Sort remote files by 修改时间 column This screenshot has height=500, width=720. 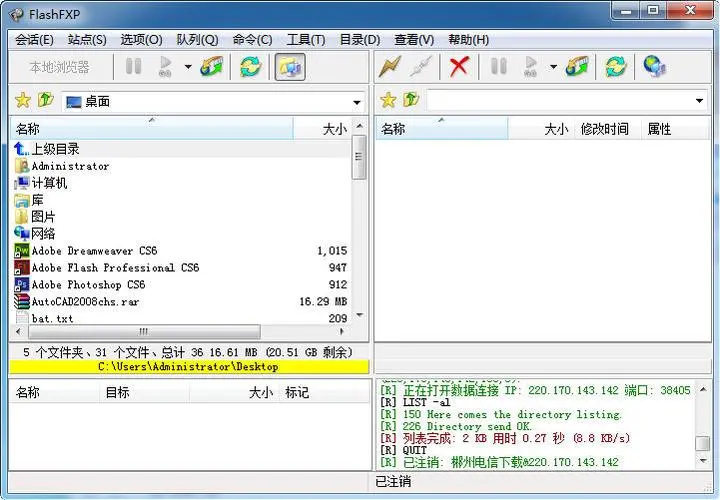pyautogui.click(x=607, y=129)
